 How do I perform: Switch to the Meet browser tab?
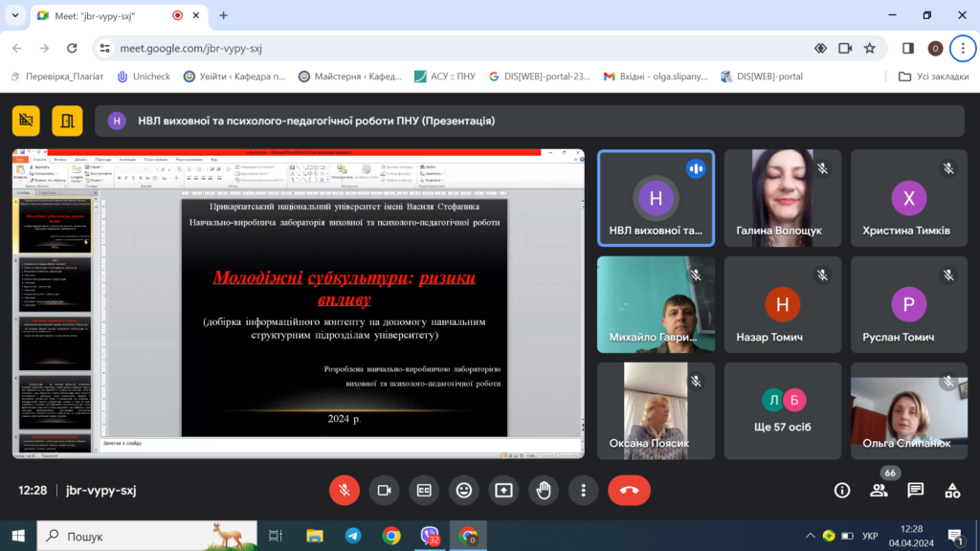point(105,15)
